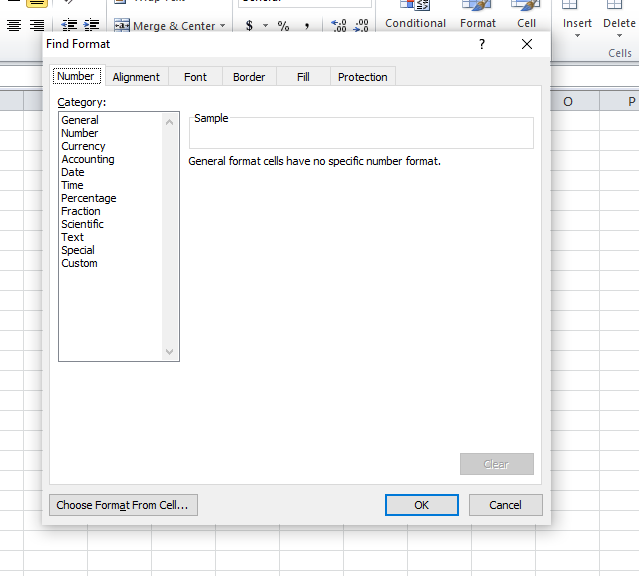Open the Merge & Center dropdown arrow

click(223, 26)
